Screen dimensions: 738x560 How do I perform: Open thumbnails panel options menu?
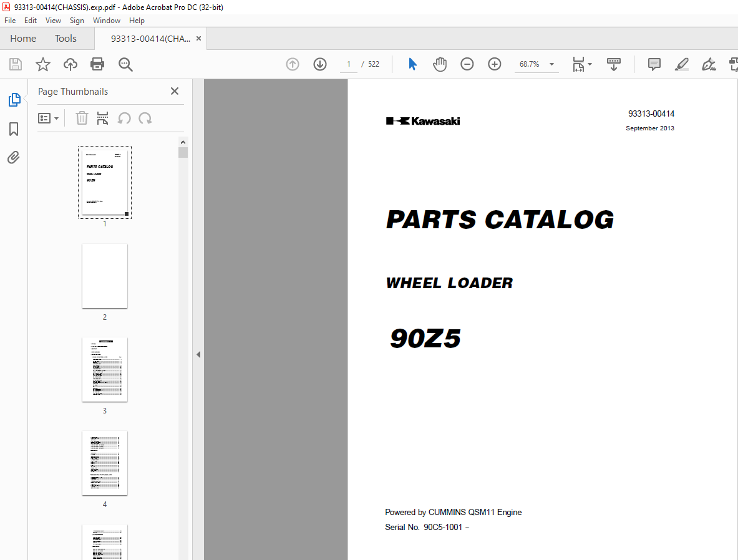click(48, 118)
